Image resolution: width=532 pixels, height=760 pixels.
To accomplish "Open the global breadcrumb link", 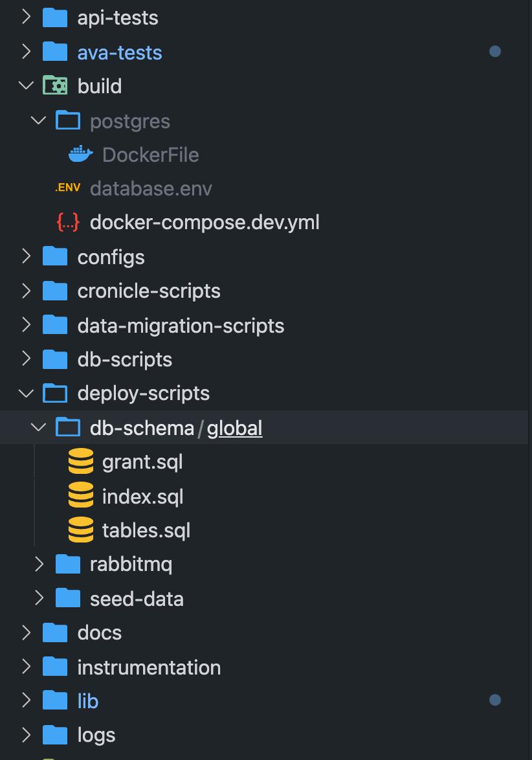I will [x=234, y=428].
